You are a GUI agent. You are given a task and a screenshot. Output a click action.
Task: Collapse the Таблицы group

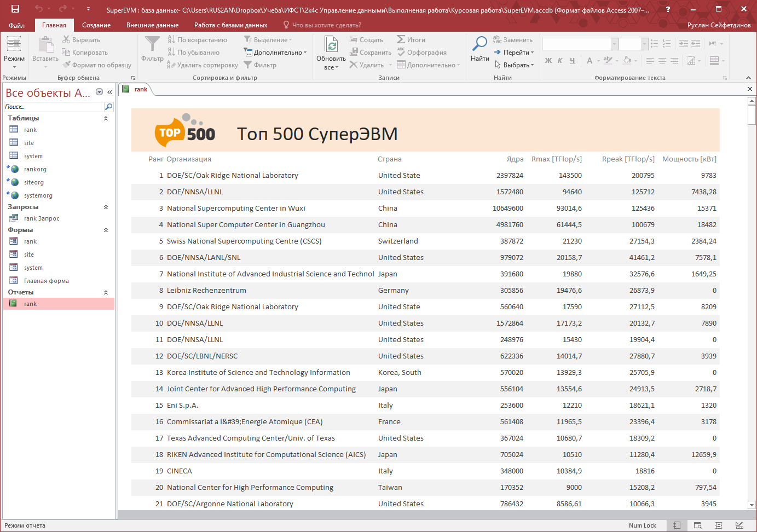[106, 118]
